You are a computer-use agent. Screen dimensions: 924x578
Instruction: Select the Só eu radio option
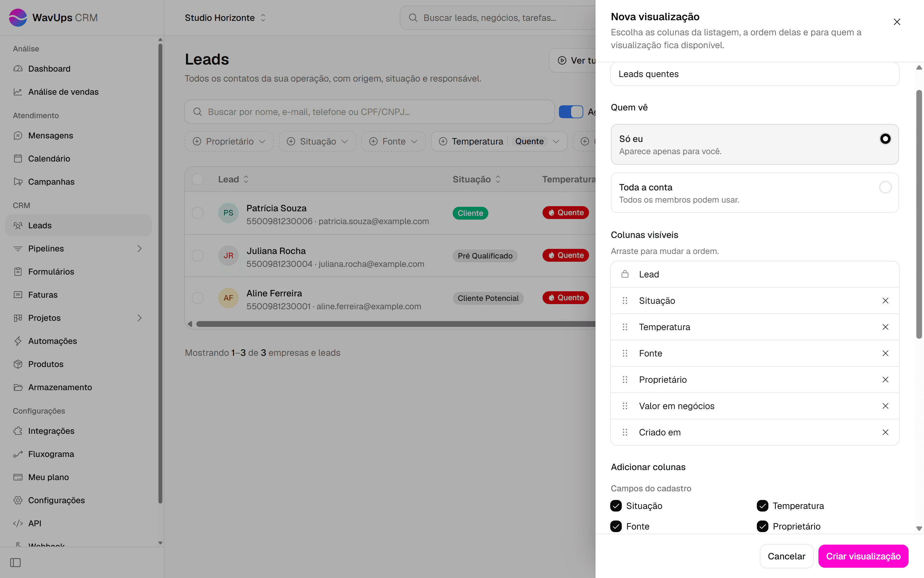click(x=885, y=139)
